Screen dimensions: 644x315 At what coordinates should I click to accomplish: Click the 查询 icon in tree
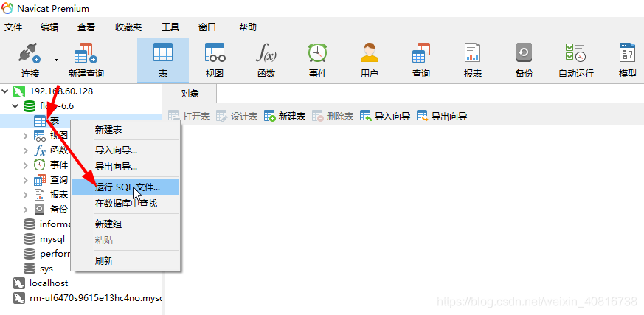(x=40, y=180)
